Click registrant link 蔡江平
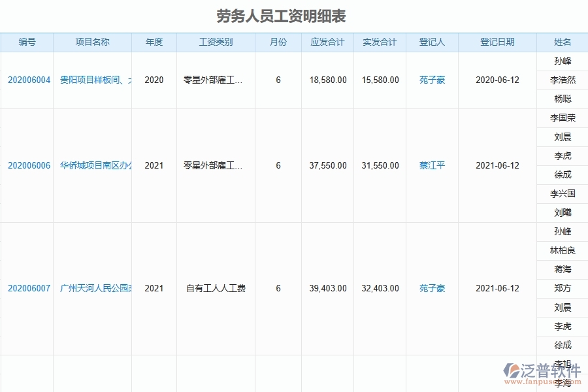 click(431, 165)
